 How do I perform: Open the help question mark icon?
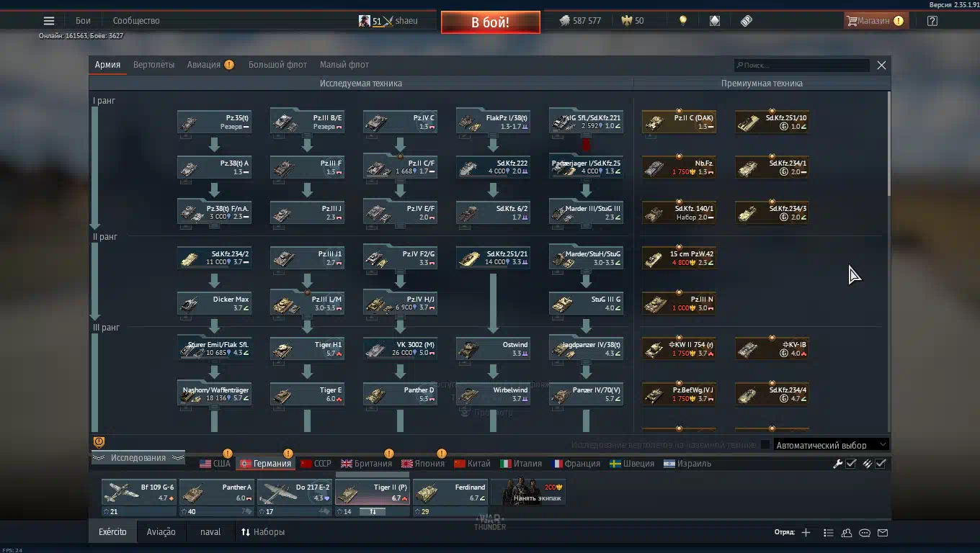[x=932, y=21]
